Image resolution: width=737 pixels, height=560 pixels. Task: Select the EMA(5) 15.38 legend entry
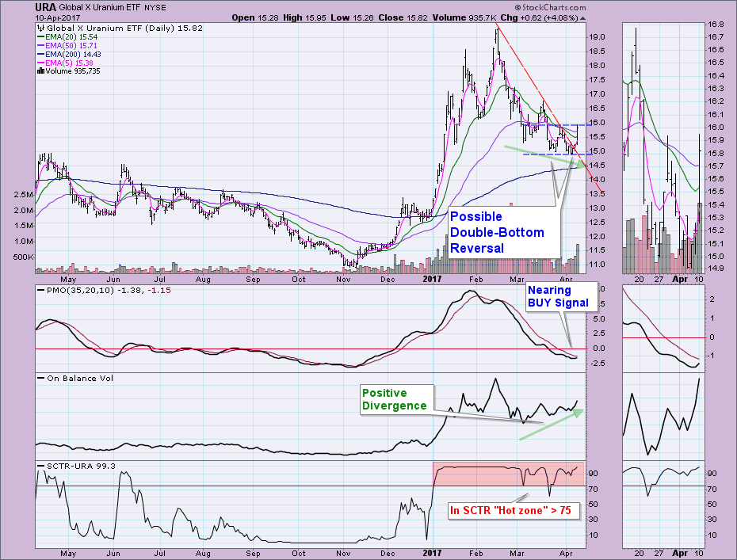coord(65,63)
